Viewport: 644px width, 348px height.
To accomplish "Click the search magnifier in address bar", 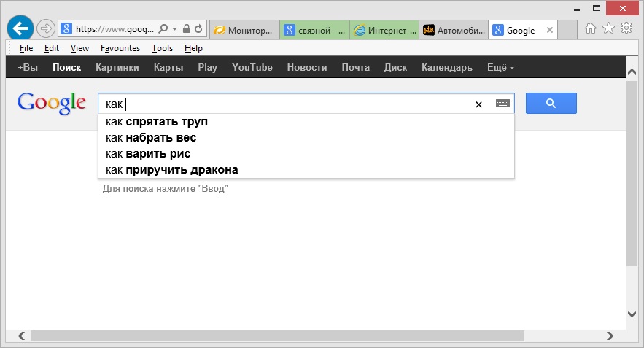I will click(x=163, y=28).
